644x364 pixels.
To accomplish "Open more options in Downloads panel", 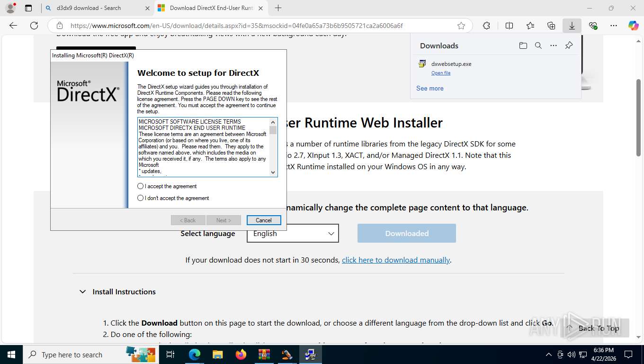I will point(553,45).
